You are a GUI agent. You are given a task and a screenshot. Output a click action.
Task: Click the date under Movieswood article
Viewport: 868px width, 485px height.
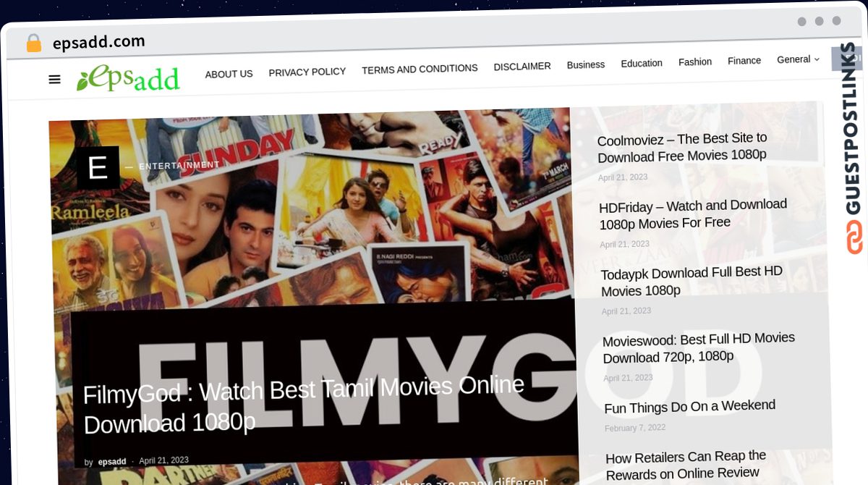[628, 378]
